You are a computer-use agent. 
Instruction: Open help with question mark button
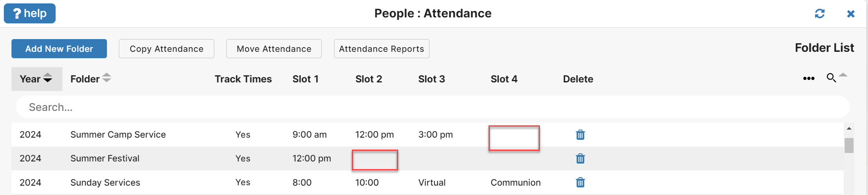click(30, 13)
